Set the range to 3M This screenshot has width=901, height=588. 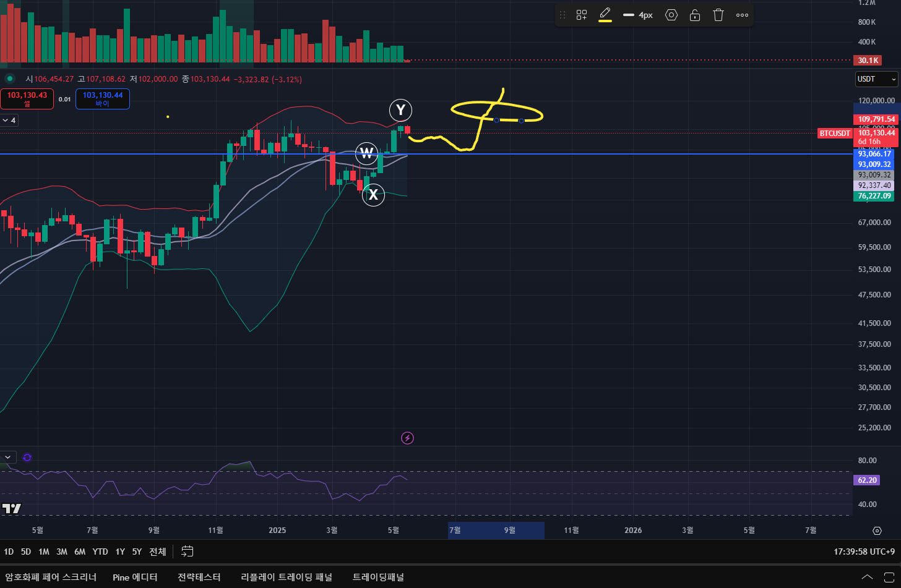coord(61,552)
